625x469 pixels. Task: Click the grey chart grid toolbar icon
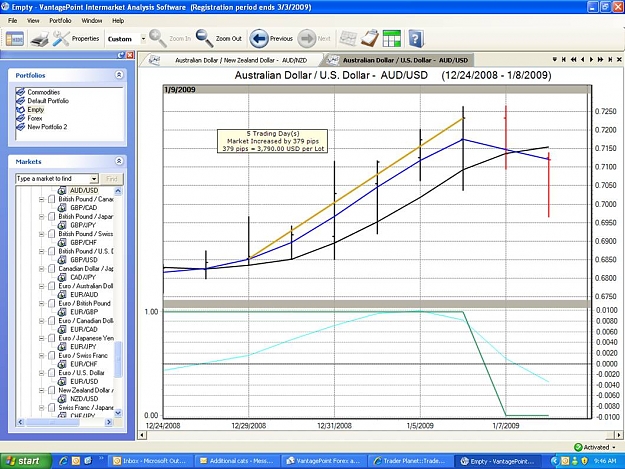point(348,39)
